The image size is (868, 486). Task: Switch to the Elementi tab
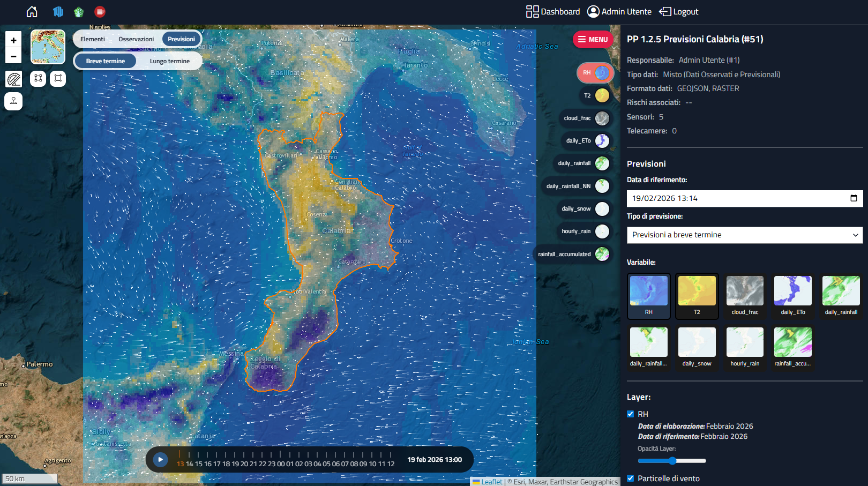[93, 39]
